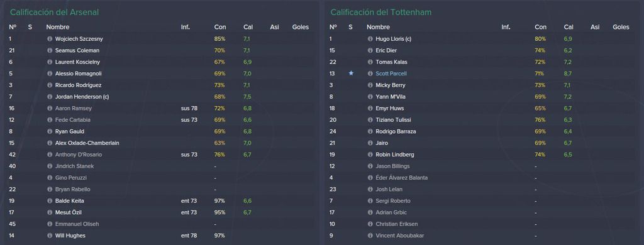Click info icon beside Jordan Henderson
The height and width of the screenshot is (245, 644).
50,97
